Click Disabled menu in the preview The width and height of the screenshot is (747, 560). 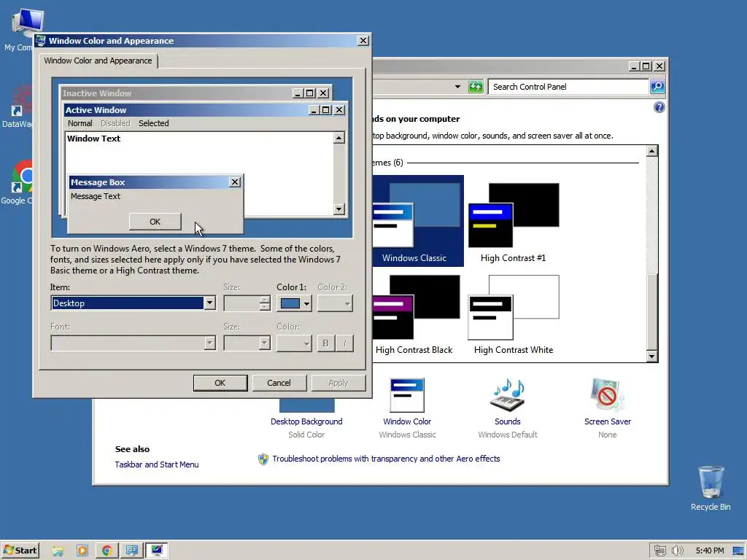click(x=115, y=123)
